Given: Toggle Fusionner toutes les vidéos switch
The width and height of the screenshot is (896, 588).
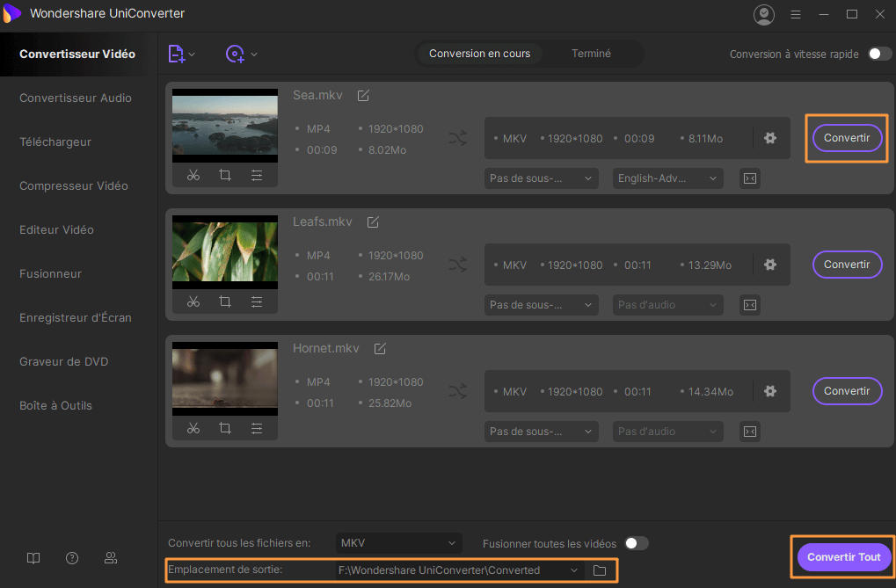Looking at the screenshot, I should (637, 543).
